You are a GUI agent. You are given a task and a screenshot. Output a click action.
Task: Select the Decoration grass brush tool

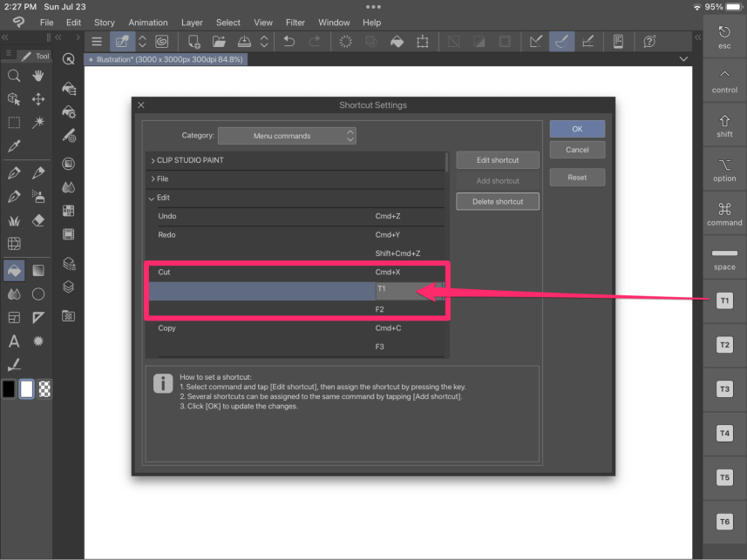(x=14, y=220)
